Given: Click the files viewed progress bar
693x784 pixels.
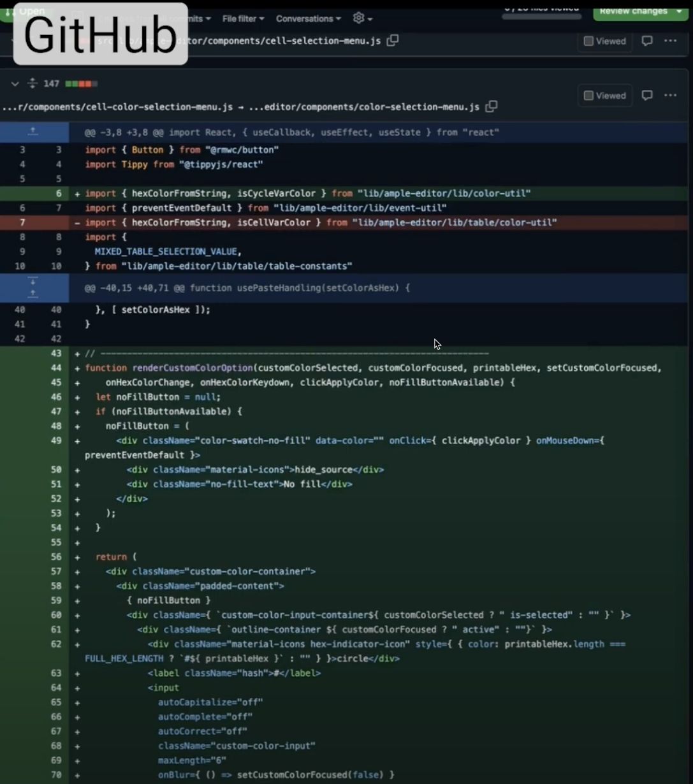Looking at the screenshot, I should click(x=542, y=17).
